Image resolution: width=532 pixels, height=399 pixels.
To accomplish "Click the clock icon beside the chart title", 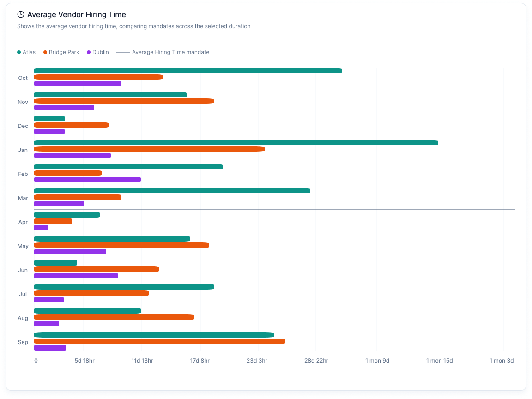I will [21, 15].
